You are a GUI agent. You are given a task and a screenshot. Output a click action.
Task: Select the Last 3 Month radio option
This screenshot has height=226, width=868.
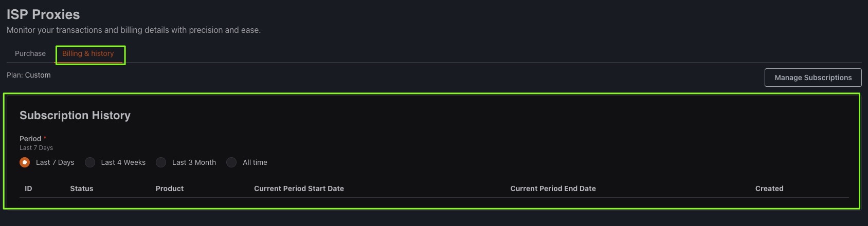point(161,162)
